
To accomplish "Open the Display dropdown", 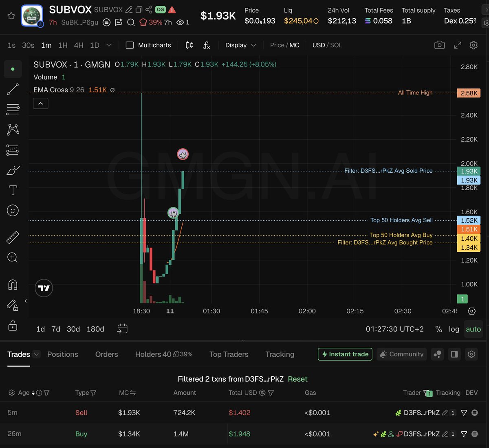I will (240, 45).
